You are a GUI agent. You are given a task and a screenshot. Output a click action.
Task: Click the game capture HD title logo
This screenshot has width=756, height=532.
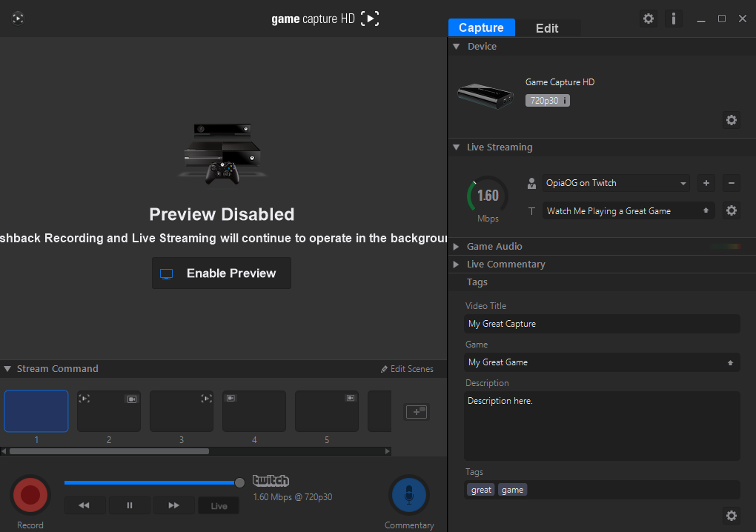(325, 19)
